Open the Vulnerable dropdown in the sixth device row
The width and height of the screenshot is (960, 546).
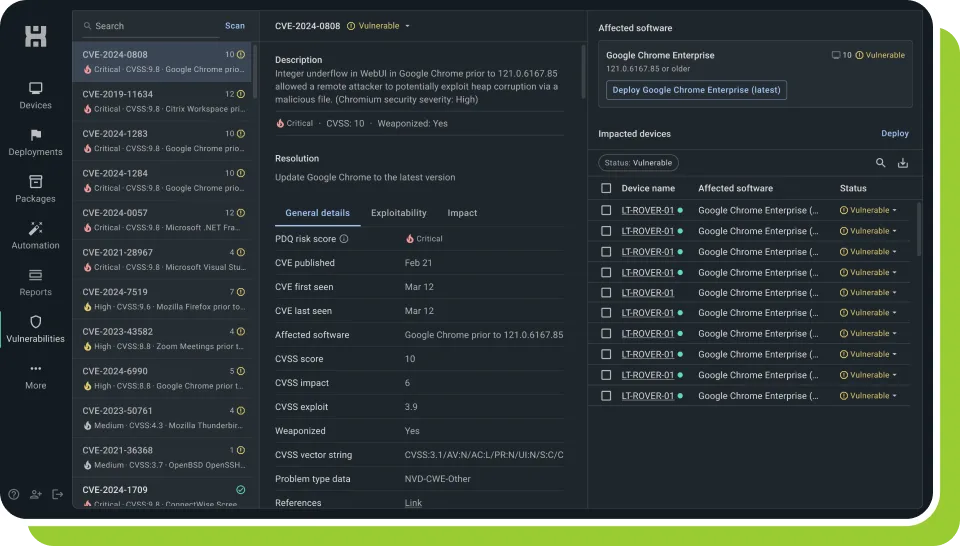tap(868, 313)
